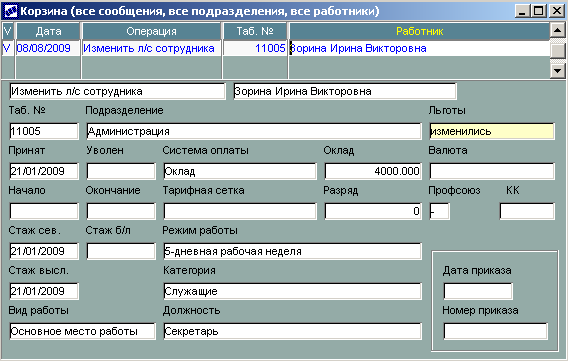The width and height of the screenshot is (568, 361).
Task: Click the window system icon in title bar
Action: coord(10,11)
